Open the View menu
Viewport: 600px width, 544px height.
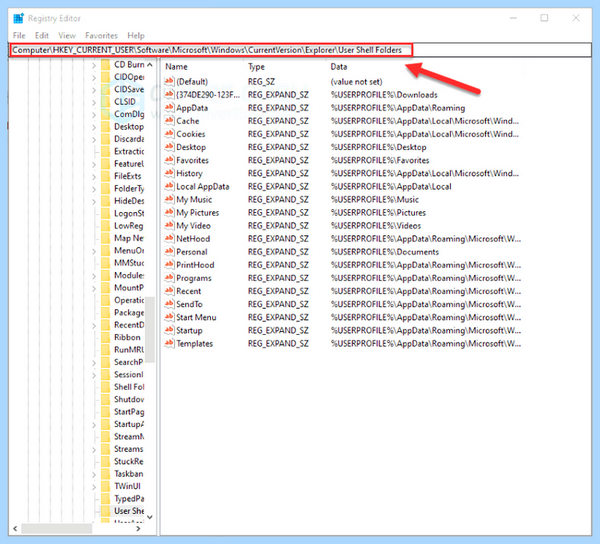coord(67,36)
